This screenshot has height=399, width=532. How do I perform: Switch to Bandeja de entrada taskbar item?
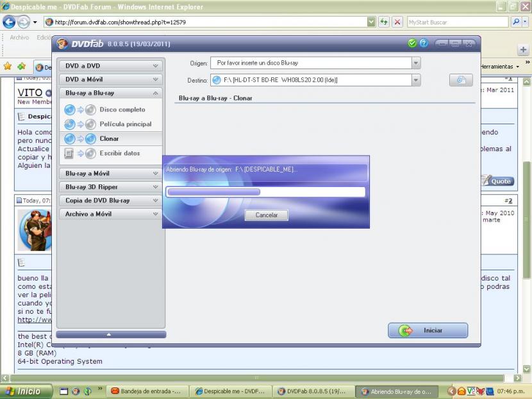(x=146, y=391)
